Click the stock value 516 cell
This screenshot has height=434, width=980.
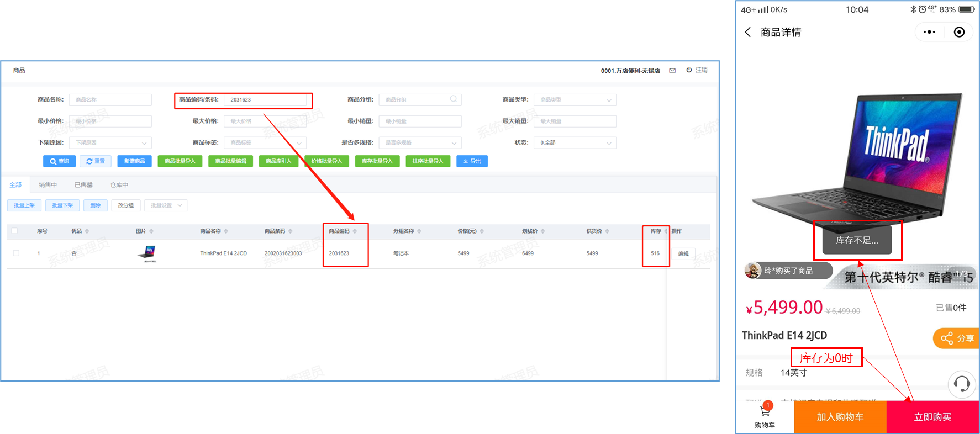pos(655,253)
